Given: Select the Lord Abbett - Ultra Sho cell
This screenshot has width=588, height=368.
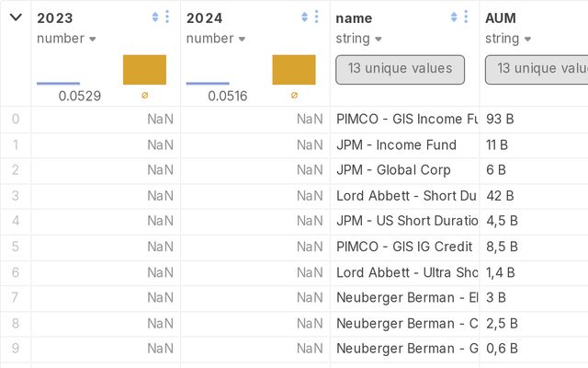Looking at the screenshot, I should pyautogui.click(x=404, y=272).
